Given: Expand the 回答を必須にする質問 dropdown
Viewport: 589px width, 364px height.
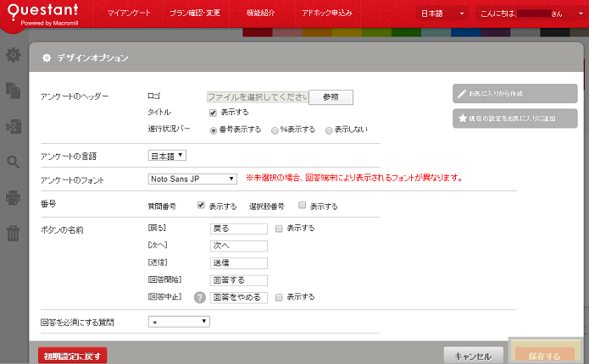Looking at the screenshot, I should [x=179, y=322].
